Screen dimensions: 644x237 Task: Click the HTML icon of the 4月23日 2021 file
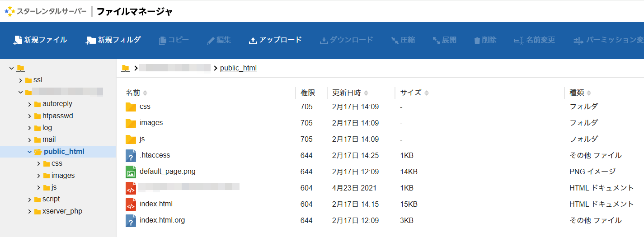coord(131,188)
